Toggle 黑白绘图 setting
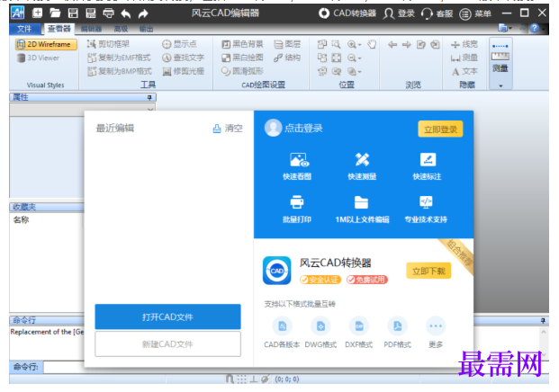 242,58
